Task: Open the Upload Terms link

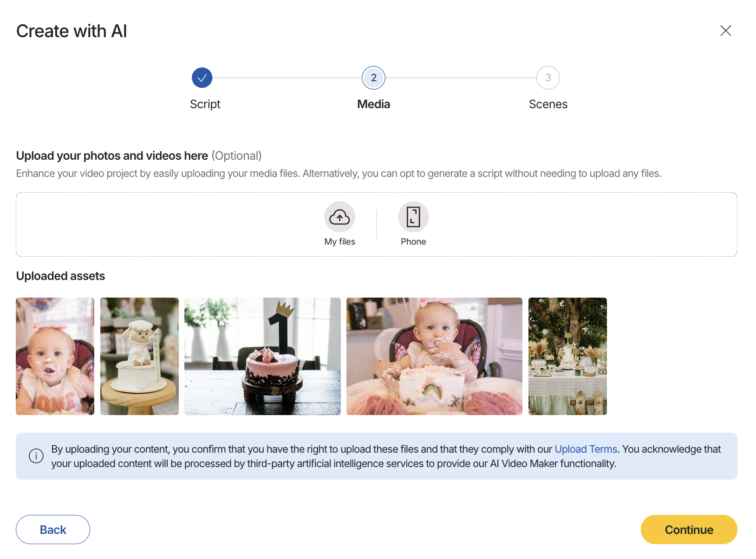Action: pos(586,449)
